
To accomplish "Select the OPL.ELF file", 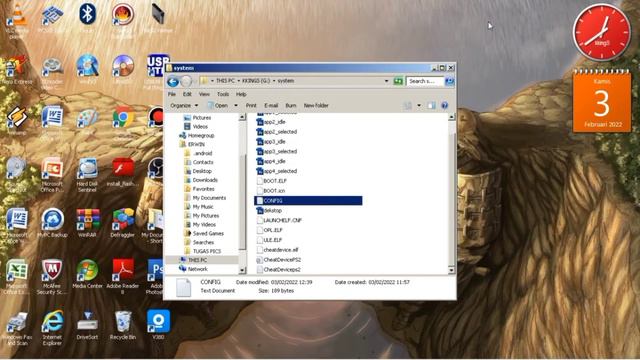I will [x=273, y=230].
